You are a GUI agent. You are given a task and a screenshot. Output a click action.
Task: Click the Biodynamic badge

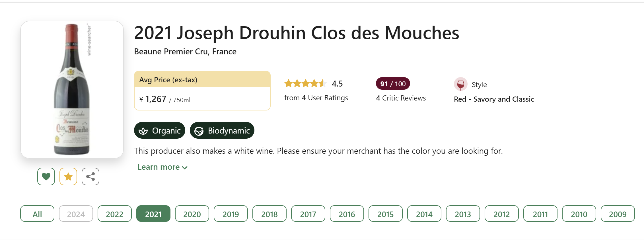pyautogui.click(x=222, y=130)
